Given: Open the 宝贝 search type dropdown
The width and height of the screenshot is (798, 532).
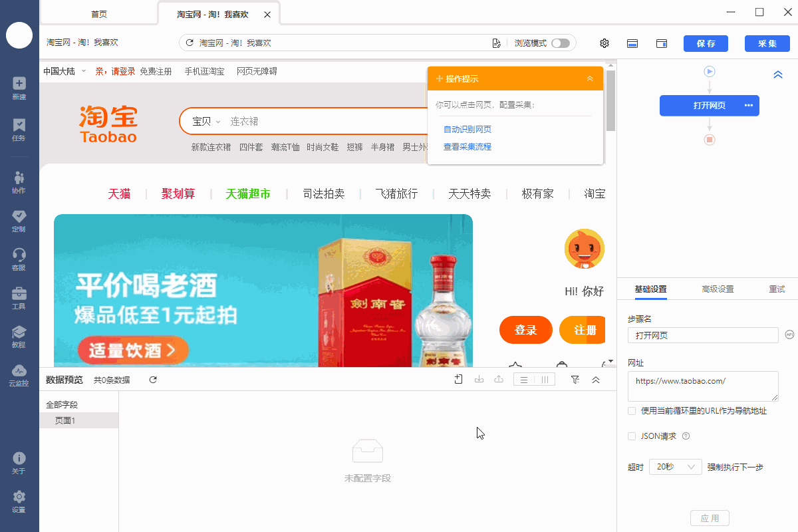Looking at the screenshot, I should coord(205,121).
